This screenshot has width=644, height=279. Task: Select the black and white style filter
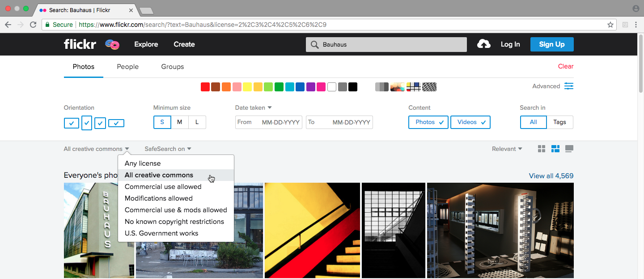(381, 87)
